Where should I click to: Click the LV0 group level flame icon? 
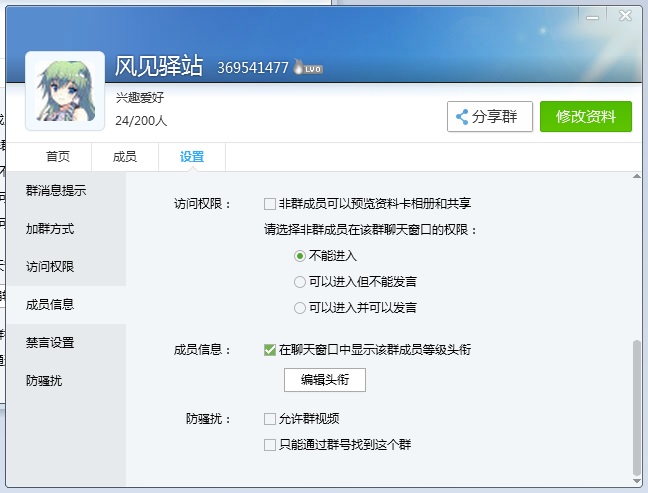(307, 67)
